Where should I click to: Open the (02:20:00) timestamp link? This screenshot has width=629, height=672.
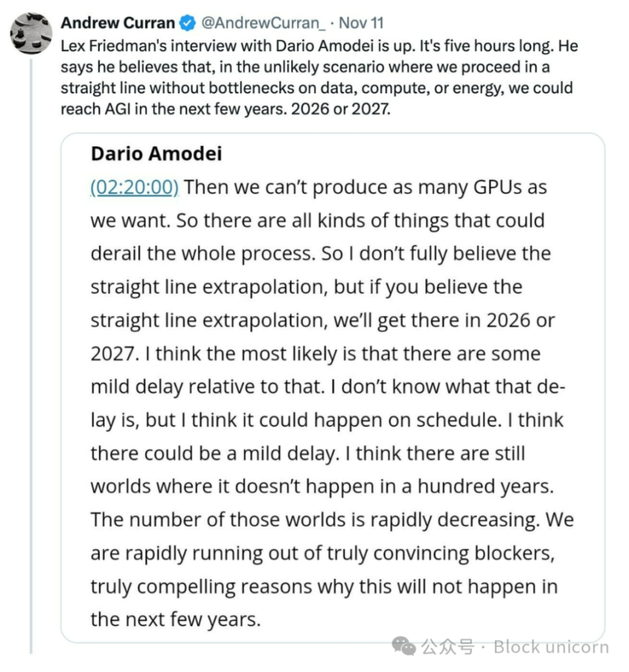click(x=134, y=187)
